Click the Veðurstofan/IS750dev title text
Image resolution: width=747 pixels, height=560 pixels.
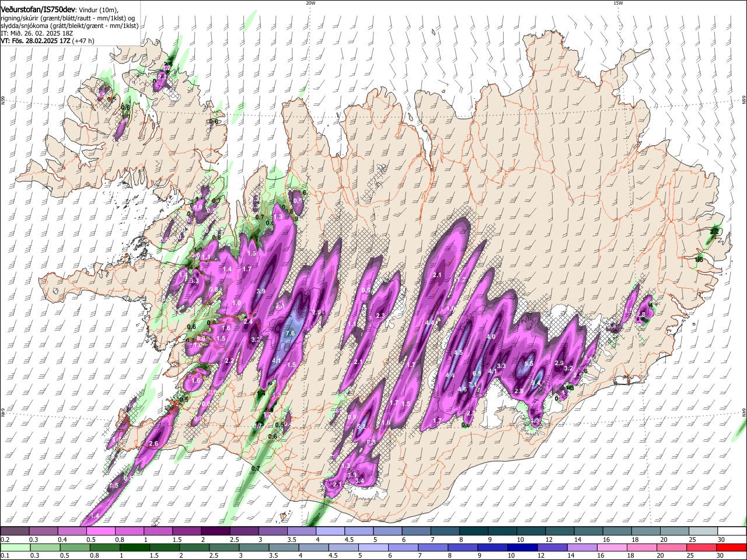(38, 10)
